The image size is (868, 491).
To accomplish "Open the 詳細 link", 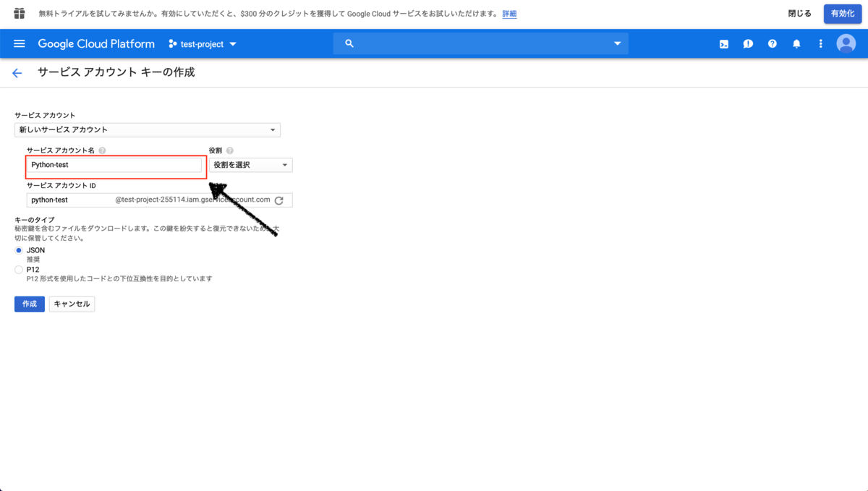I will coord(509,14).
